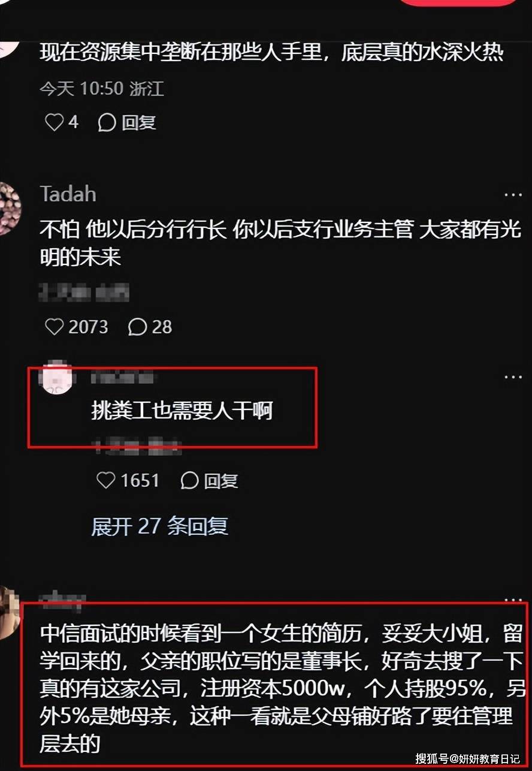The height and width of the screenshot is (771, 532).
Task: Open more options for Tadah's comment
Action: click(513, 195)
